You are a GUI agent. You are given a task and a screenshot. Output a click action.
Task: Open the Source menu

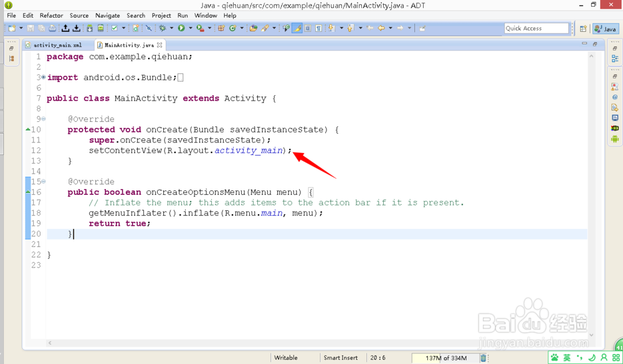point(79,16)
